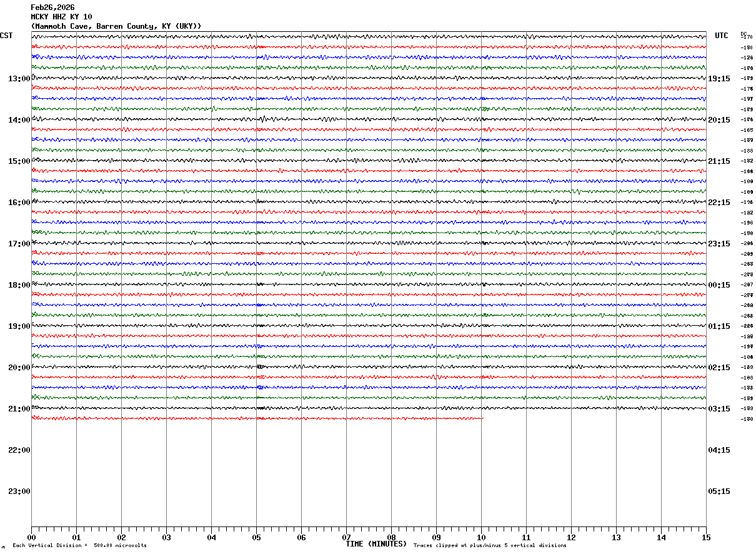
Task: Click minute tick label 15 on axis
Action: 706,537
